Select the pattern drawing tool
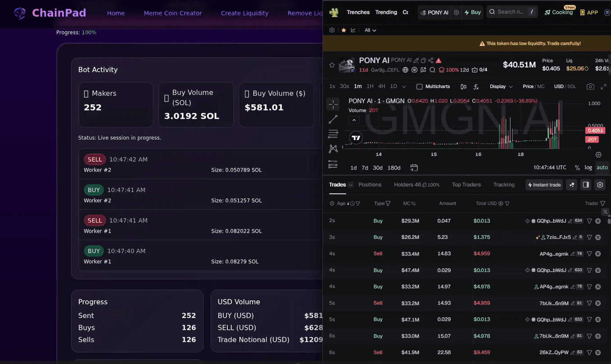Screen dimensions: 611x364 [333, 148]
